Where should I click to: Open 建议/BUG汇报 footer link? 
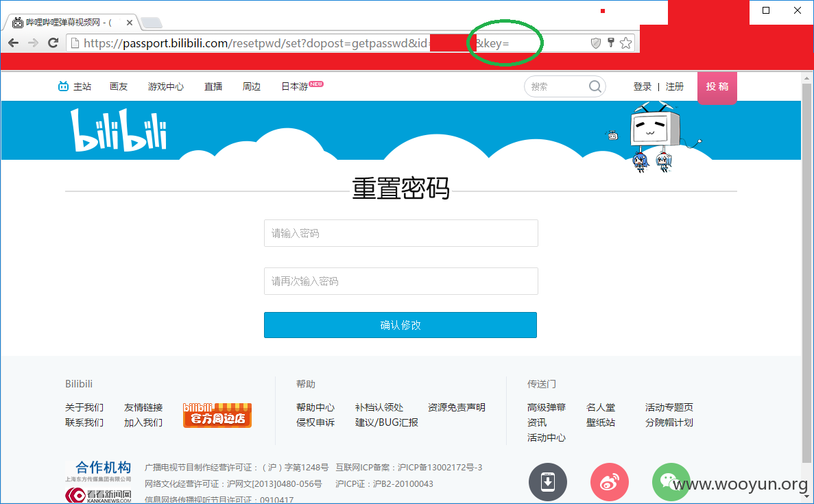pos(387,422)
